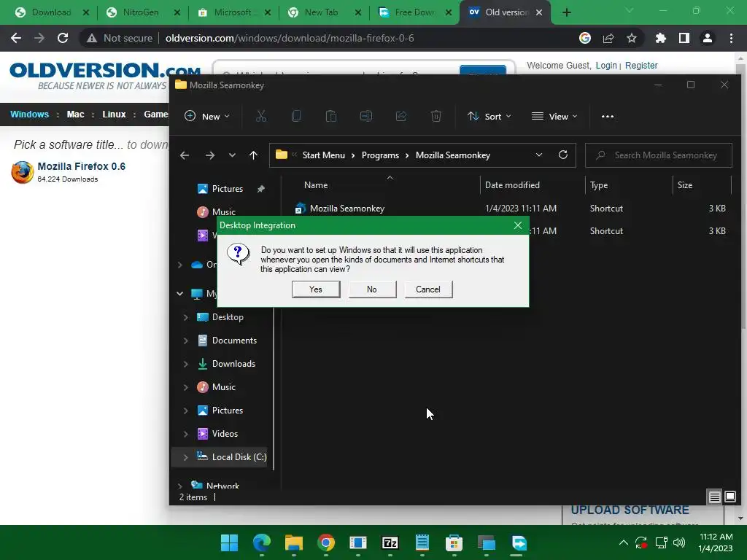Viewport: 747px width, 560px height.
Task: Click the Delete trash icon in Explorer
Action: (x=436, y=116)
